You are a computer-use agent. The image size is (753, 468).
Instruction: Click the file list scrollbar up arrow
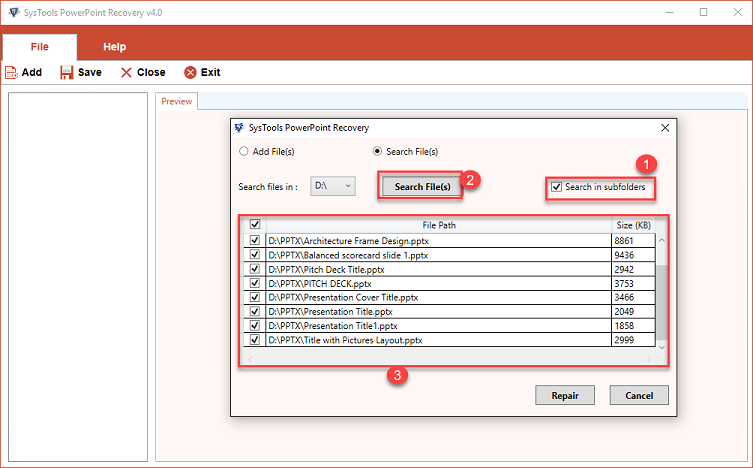[x=662, y=240]
